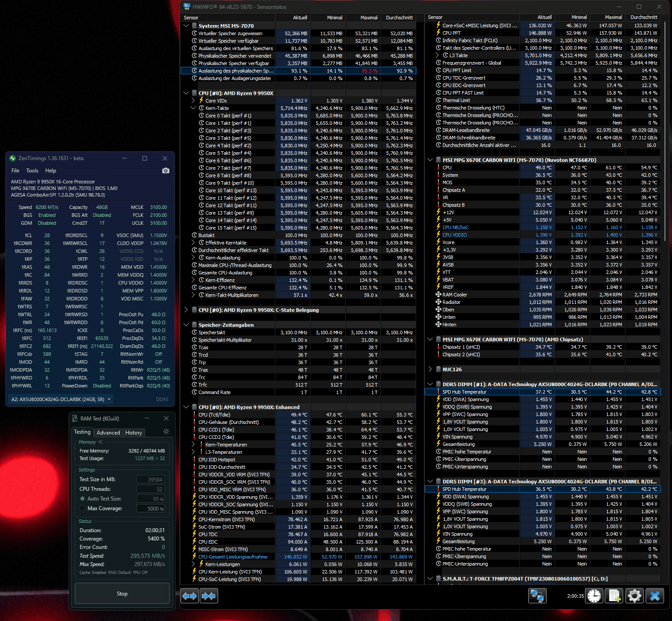Click the left pane Minimal column header

(328, 18)
